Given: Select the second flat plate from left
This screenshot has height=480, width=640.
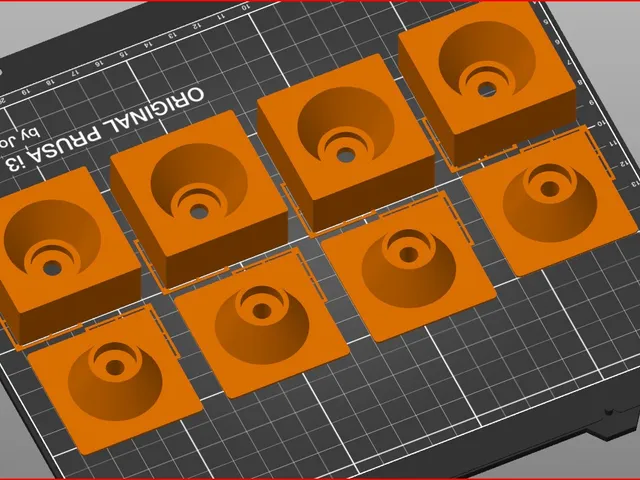Looking at the screenshot, I should [x=262, y=324].
